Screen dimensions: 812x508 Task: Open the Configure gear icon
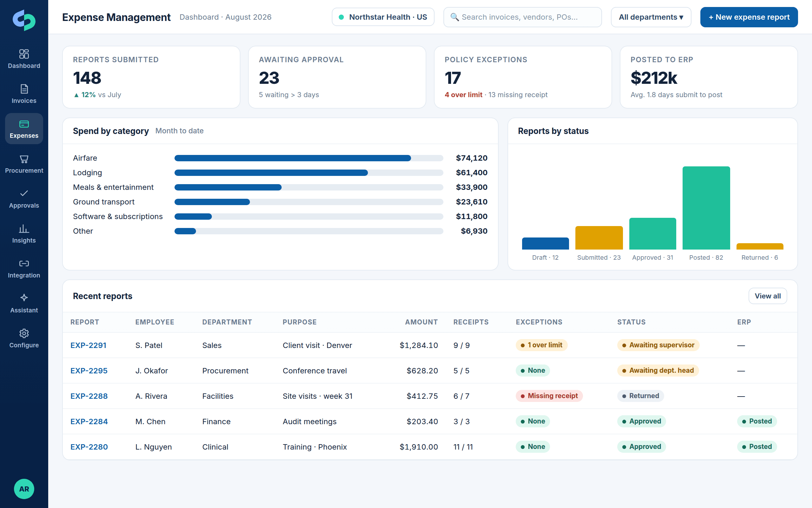click(24, 333)
